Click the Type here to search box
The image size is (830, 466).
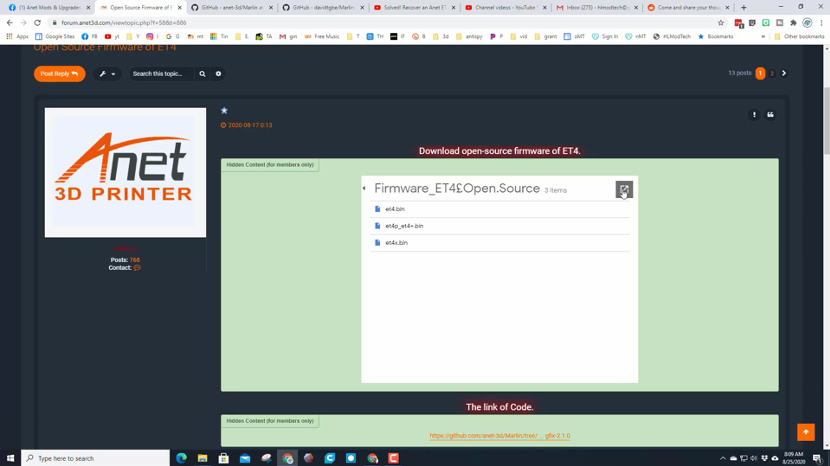pos(95,458)
